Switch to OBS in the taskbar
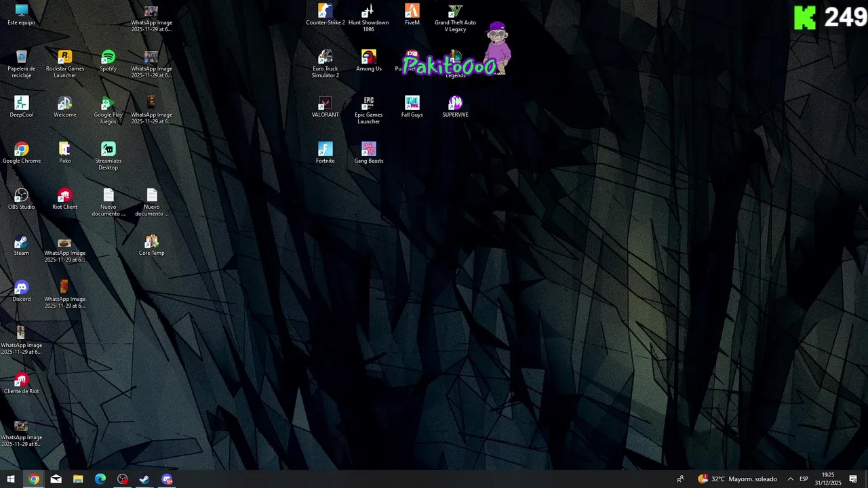Image resolution: width=868 pixels, height=488 pixels. coord(123,479)
